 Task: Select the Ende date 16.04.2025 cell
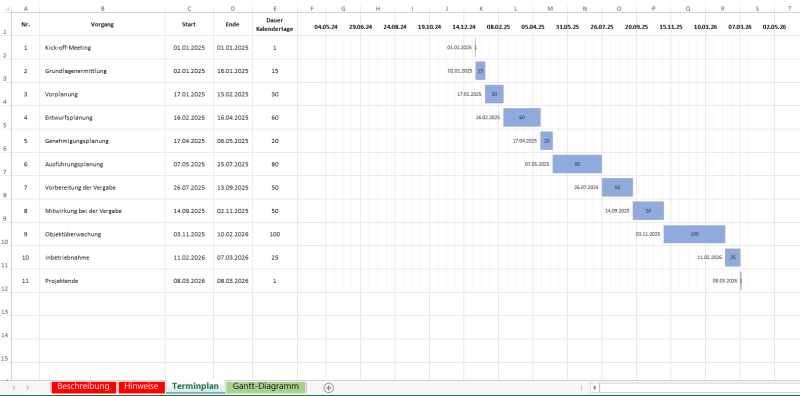tap(233, 117)
